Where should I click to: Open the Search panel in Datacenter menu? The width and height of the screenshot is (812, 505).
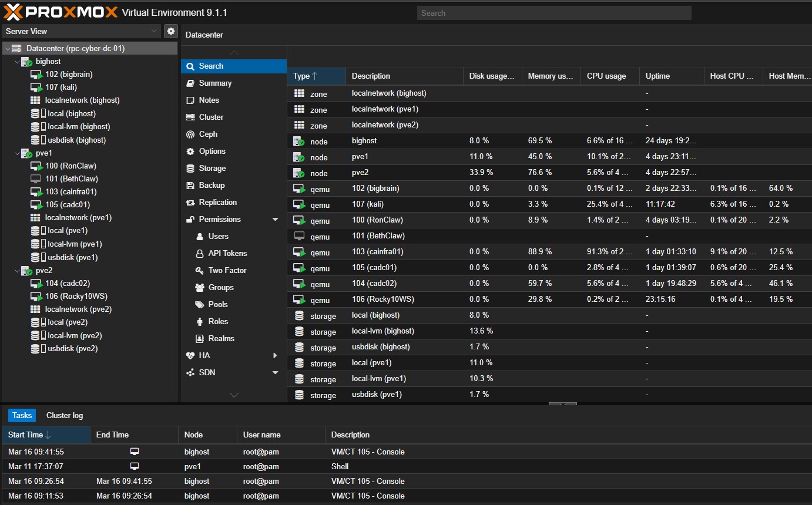click(x=212, y=66)
